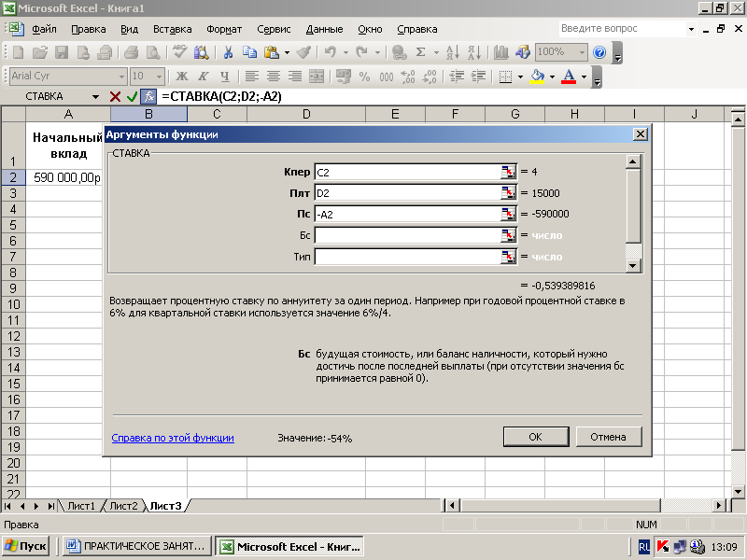Screen dimensions: 747x560
Task: Click the Print Preview icon
Action: [152, 52]
